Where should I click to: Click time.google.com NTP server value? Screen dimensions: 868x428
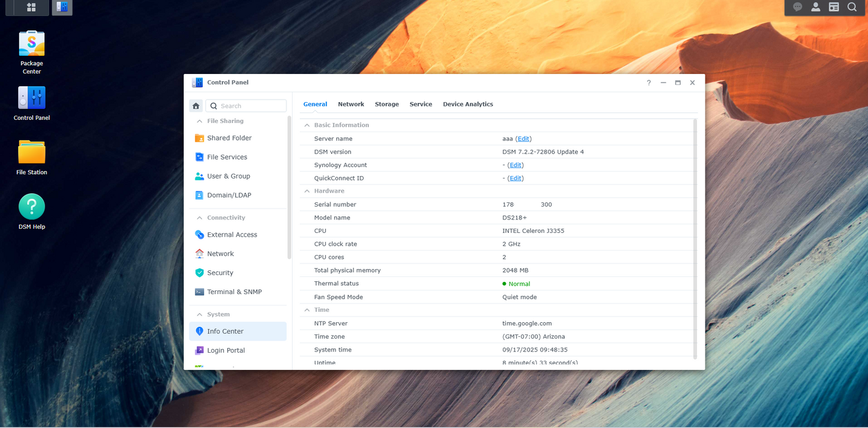[527, 323]
